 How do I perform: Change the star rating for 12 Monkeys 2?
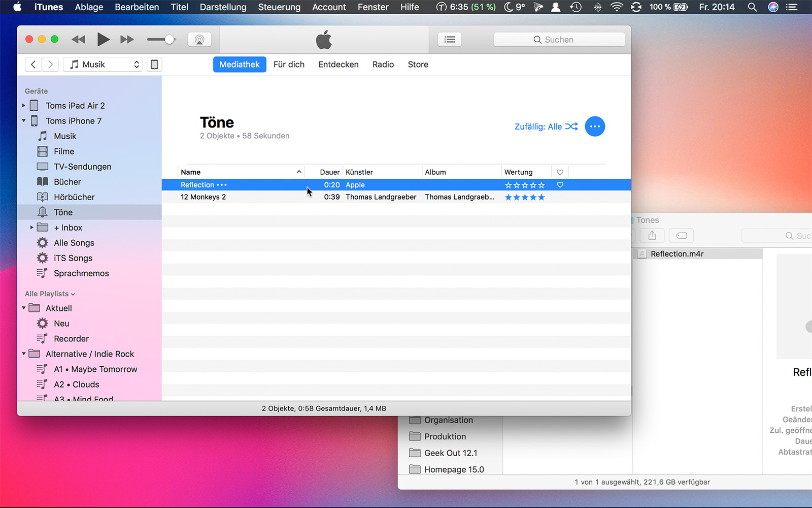point(525,197)
